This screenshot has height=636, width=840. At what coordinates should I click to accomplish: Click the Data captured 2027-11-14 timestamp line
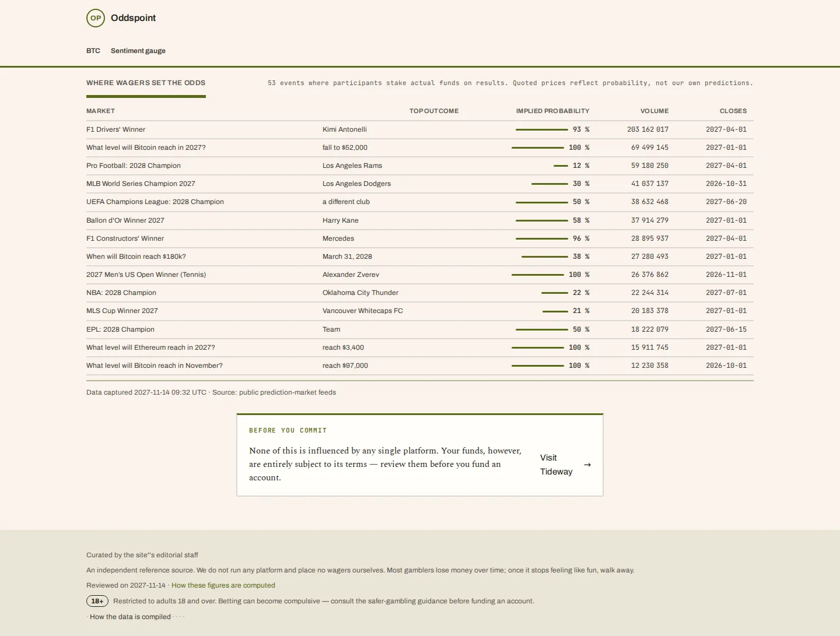(211, 392)
